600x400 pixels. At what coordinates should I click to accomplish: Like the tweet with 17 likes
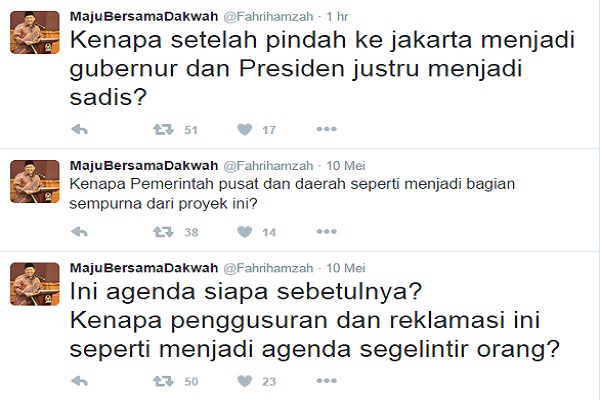pos(245,129)
